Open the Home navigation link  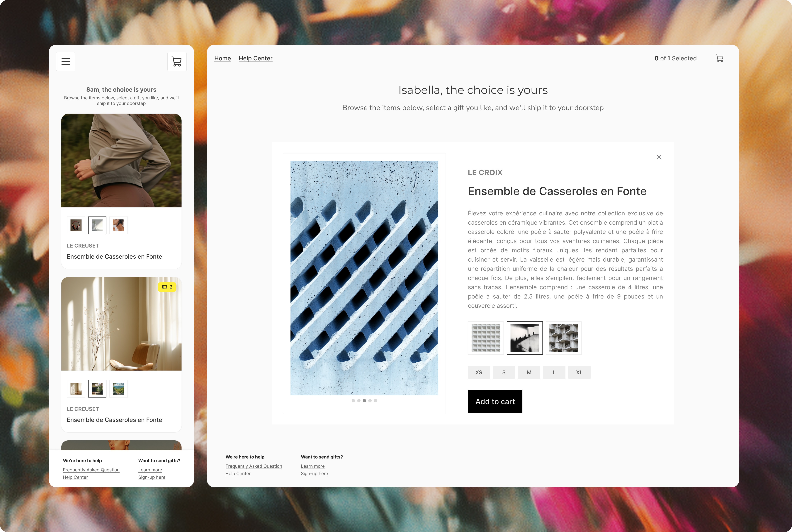pos(223,58)
